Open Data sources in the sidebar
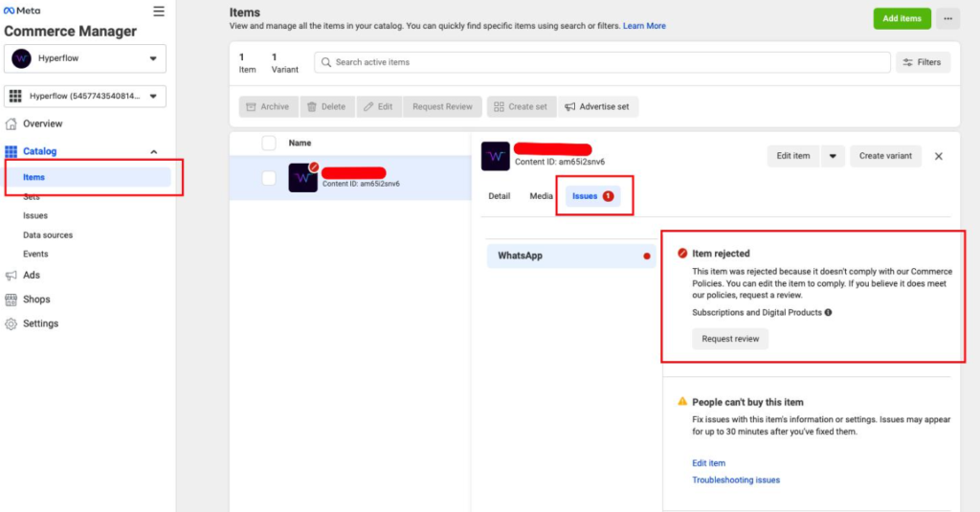Screen dimensions: 980x512 click(48, 235)
